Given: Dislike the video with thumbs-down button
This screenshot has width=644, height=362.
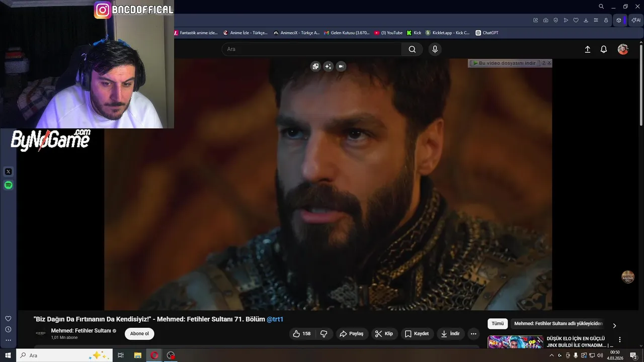Looking at the screenshot, I should point(324,334).
